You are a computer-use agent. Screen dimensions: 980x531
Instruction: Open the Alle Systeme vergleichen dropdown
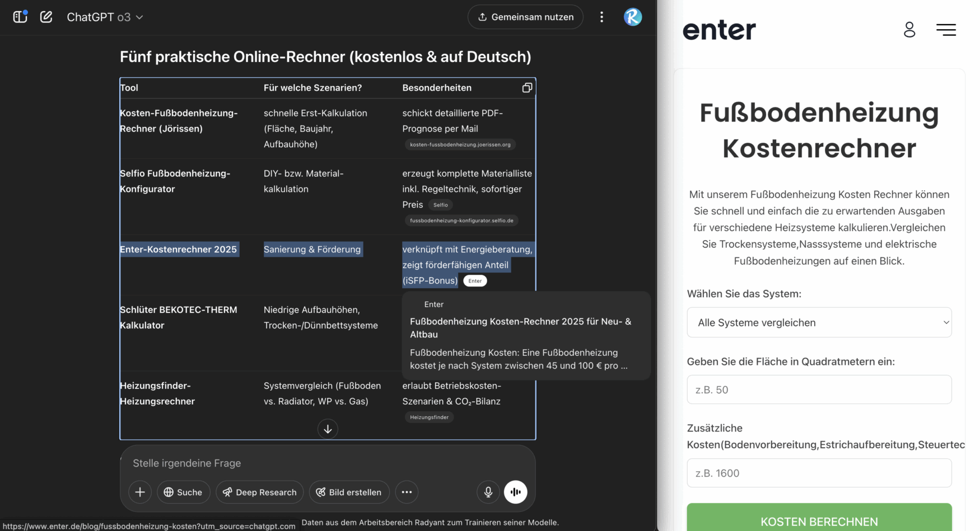[819, 322]
